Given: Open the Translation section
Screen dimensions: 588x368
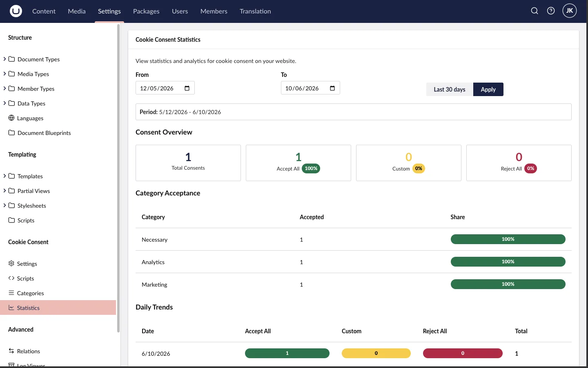Looking at the screenshot, I should pyautogui.click(x=255, y=11).
